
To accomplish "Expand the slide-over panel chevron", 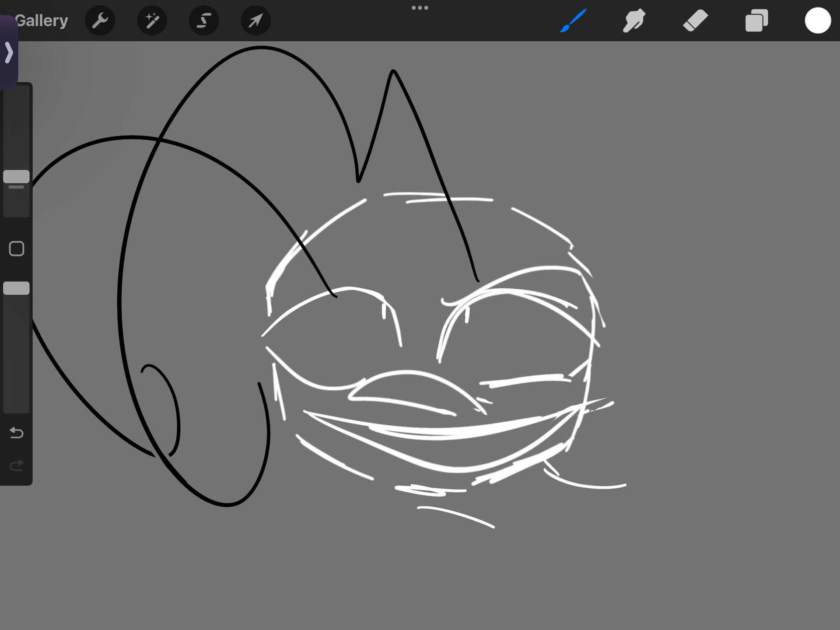I will pyautogui.click(x=9, y=52).
